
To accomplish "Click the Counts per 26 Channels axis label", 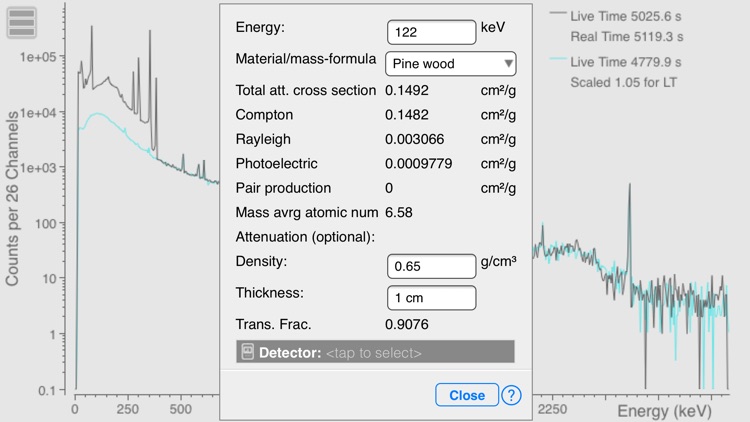I will 12,198.
